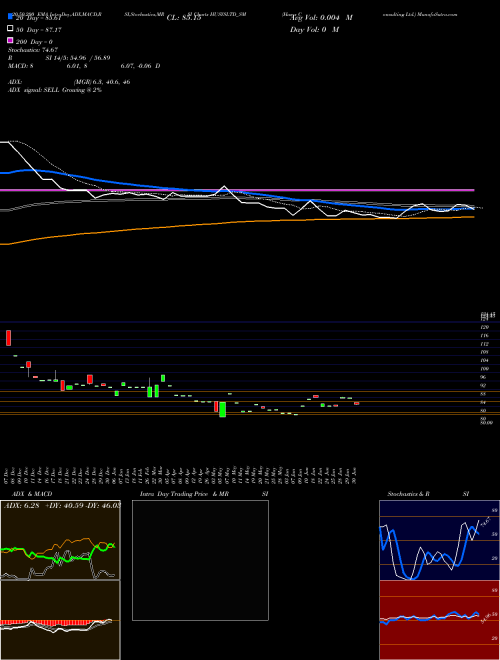This screenshot has width=500, height=660.
Task: Click the blue 20 Day legend swatch
Action: tap(10, 17)
